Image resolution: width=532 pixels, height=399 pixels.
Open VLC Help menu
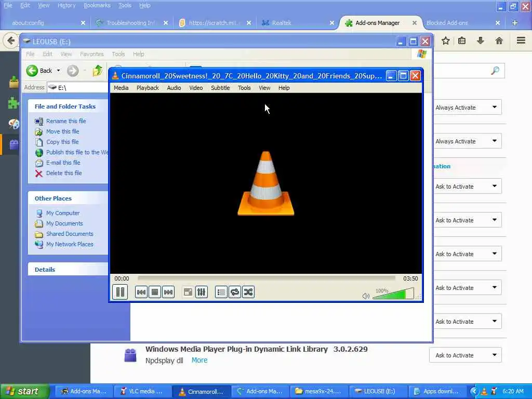pos(284,88)
